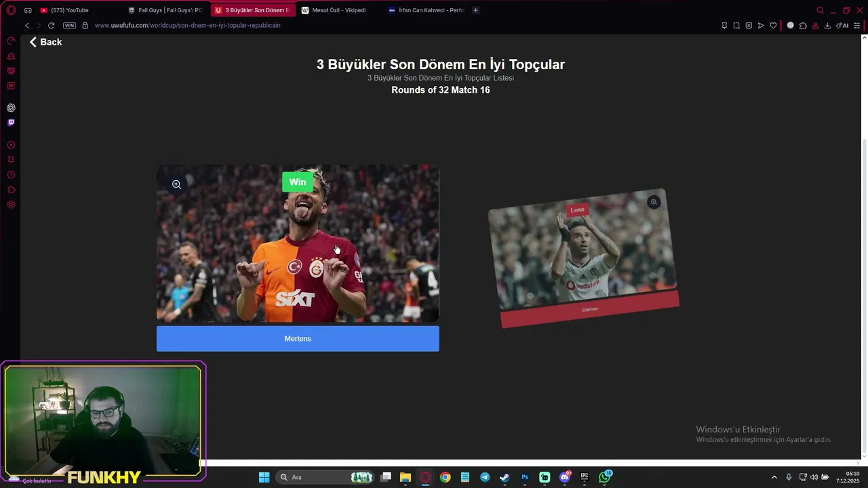Open the extensions cube icon
868x488 pixels.
tap(803, 25)
